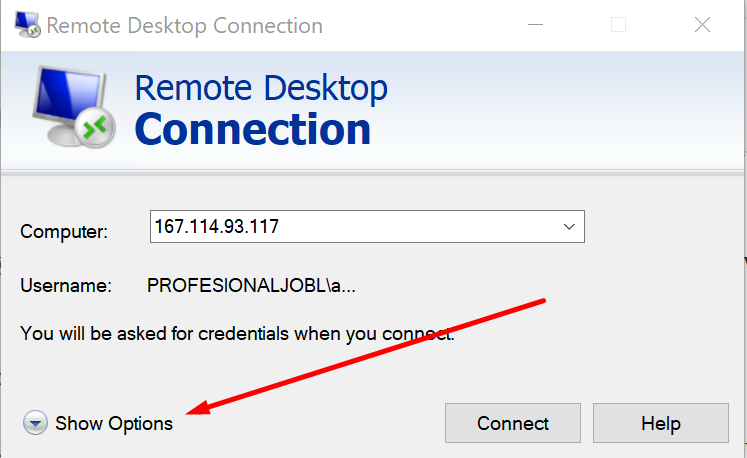Viewport: 747px width, 458px height.
Task: Click inside the Computer field showing 167.114.93.117
Action: [367, 226]
